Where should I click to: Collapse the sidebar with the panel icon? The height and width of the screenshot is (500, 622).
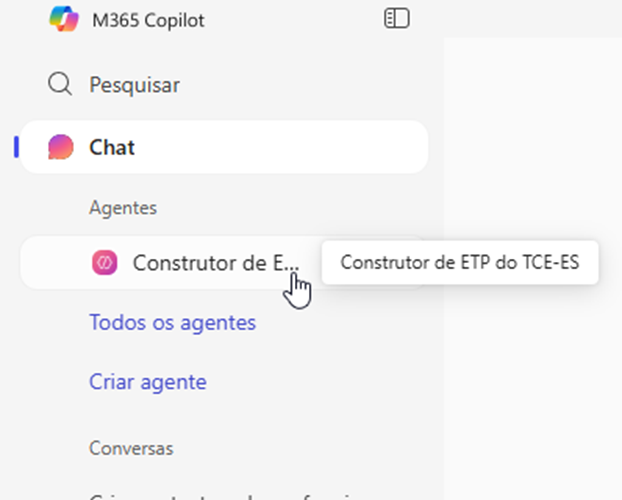[x=397, y=19]
